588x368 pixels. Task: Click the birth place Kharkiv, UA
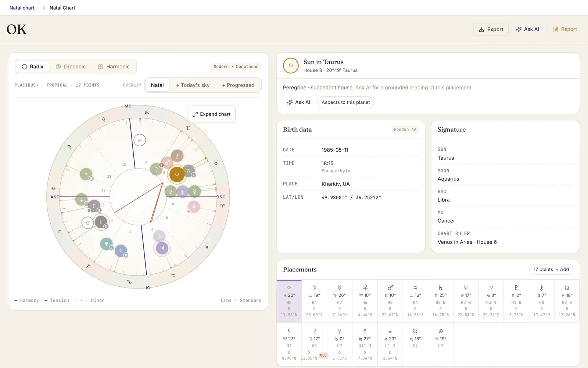point(336,184)
